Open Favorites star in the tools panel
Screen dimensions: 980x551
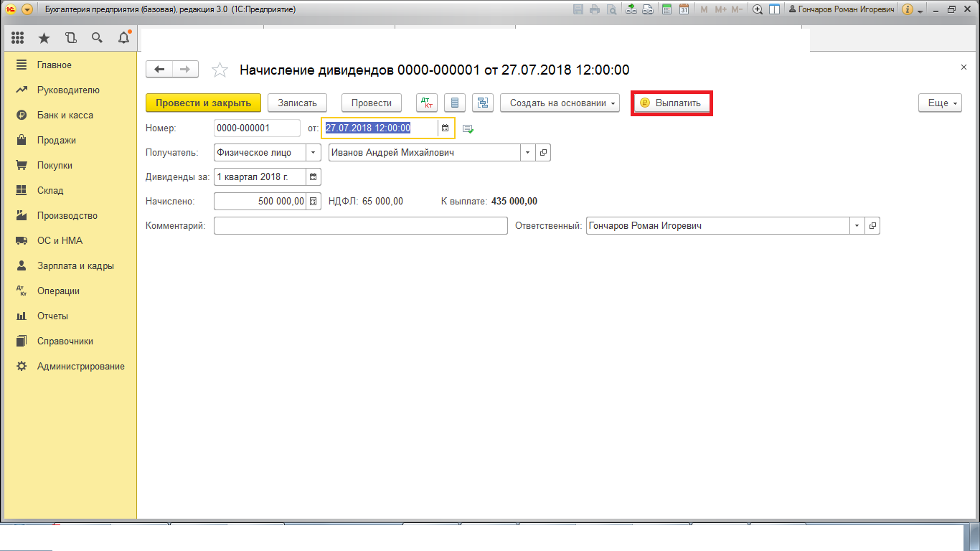[x=44, y=38]
